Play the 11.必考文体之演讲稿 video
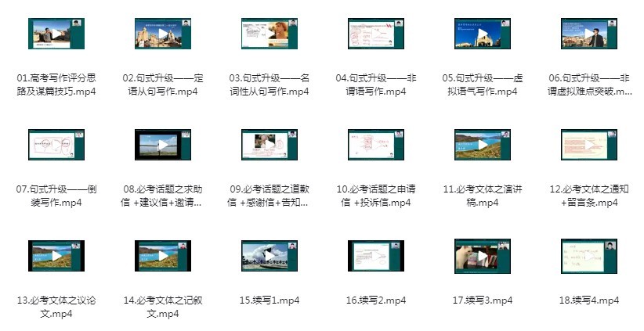 [x=483, y=145]
